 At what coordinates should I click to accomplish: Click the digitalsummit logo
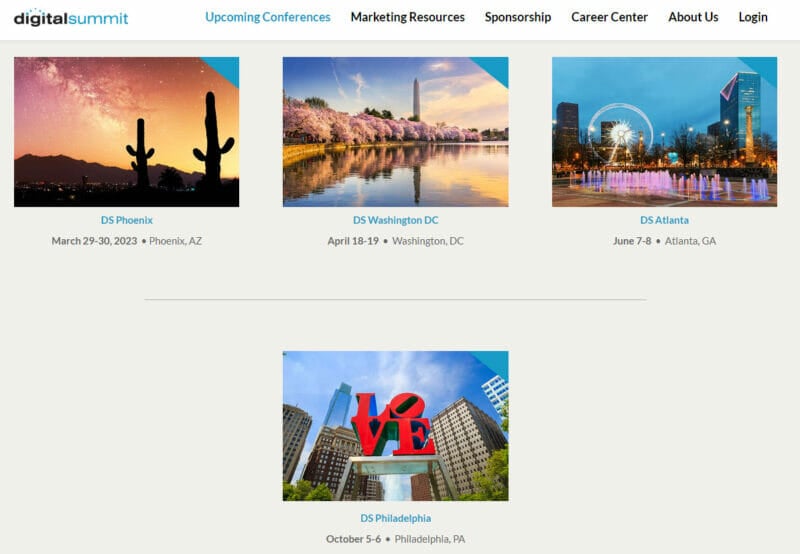[71, 18]
